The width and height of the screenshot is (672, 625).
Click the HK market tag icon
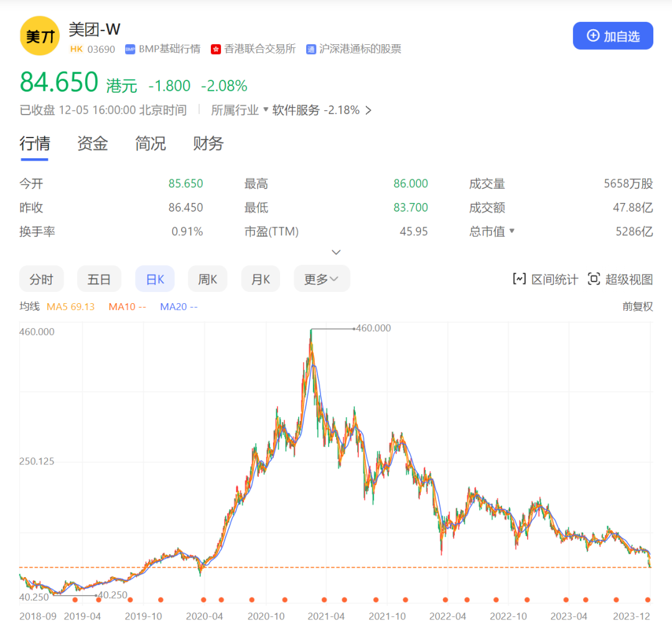(x=77, y=49)
